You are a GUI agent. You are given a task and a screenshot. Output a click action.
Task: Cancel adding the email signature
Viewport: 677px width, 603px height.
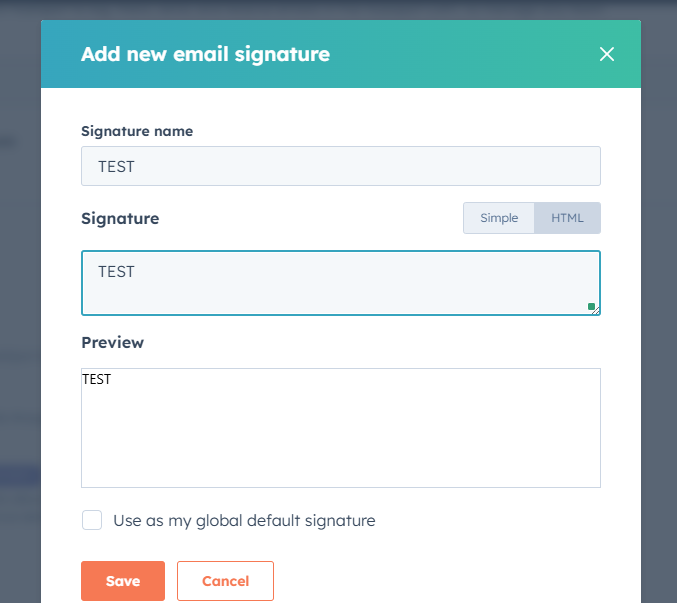click(x=225, y=581)
